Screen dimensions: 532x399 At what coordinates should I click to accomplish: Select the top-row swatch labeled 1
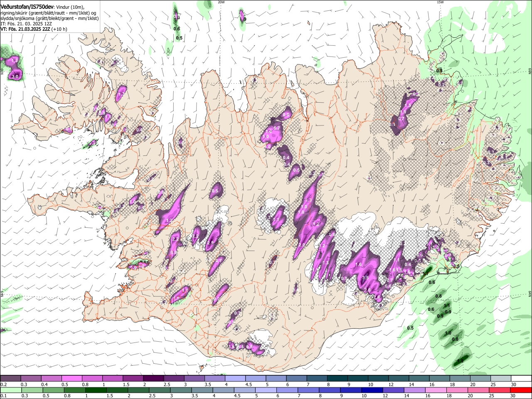pos(112,378)
